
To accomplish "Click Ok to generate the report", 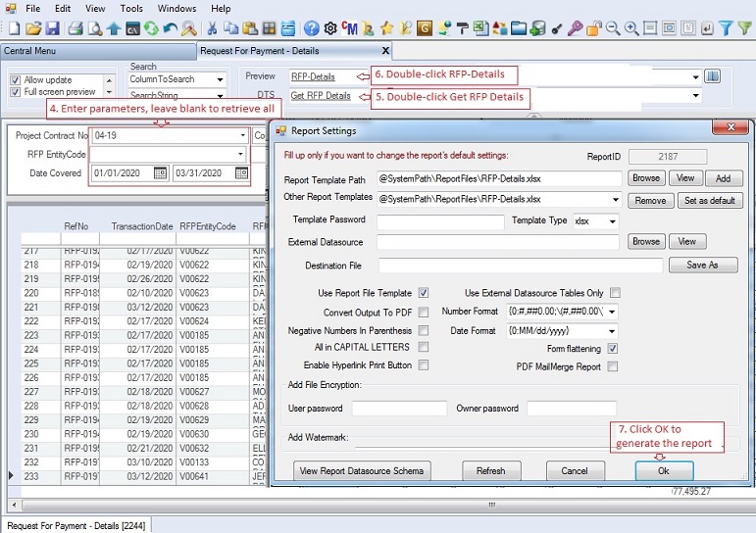I will [x=664, y=471].
